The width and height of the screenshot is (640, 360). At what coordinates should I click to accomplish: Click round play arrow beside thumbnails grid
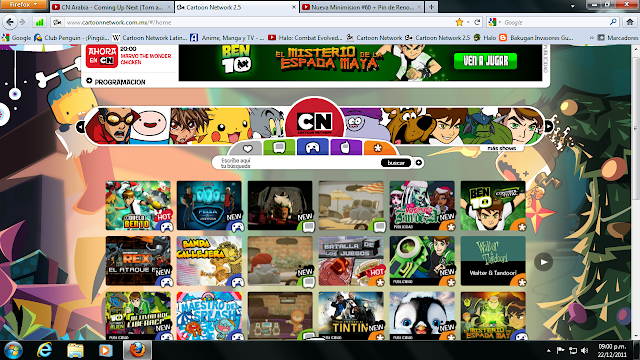coord(544,262)
